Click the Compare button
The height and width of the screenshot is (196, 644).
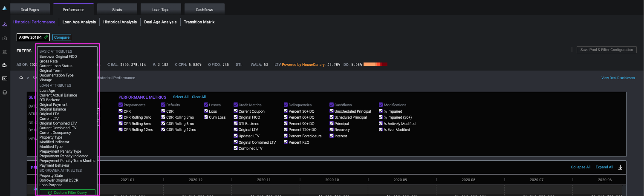(x=62, y=37)
